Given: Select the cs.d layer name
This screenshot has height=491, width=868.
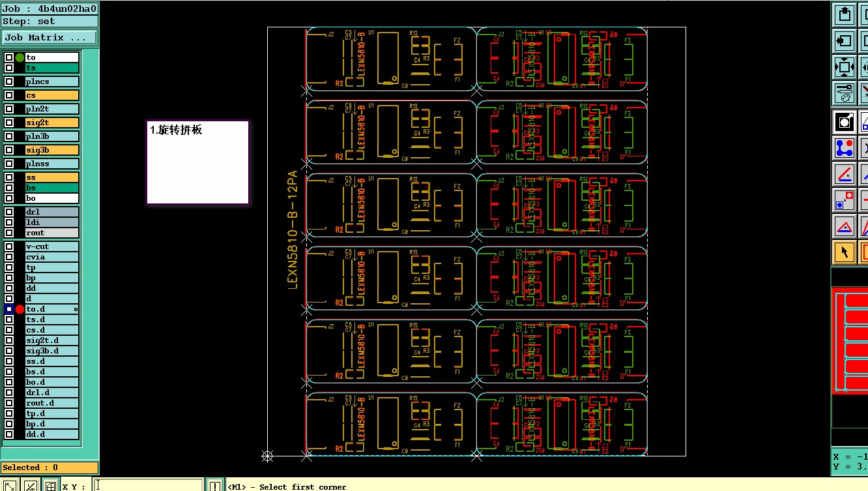Looking at the screenshot, I should pos(52,330).
